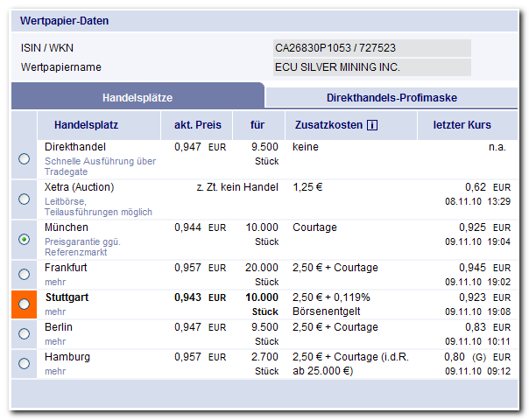Viewport: 529px width, 420px height.
Task: Choose the München trading venue radio button
Action: point(24,239)
